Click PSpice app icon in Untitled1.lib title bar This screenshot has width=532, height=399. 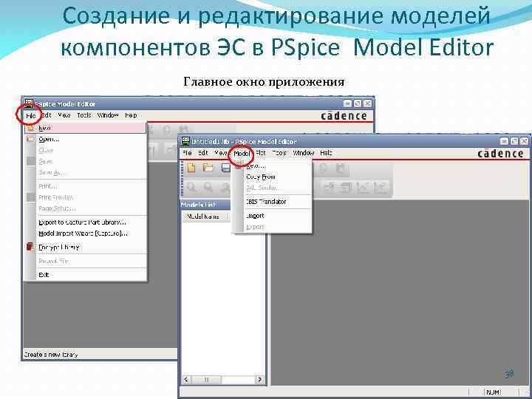[x=185, y=141]
